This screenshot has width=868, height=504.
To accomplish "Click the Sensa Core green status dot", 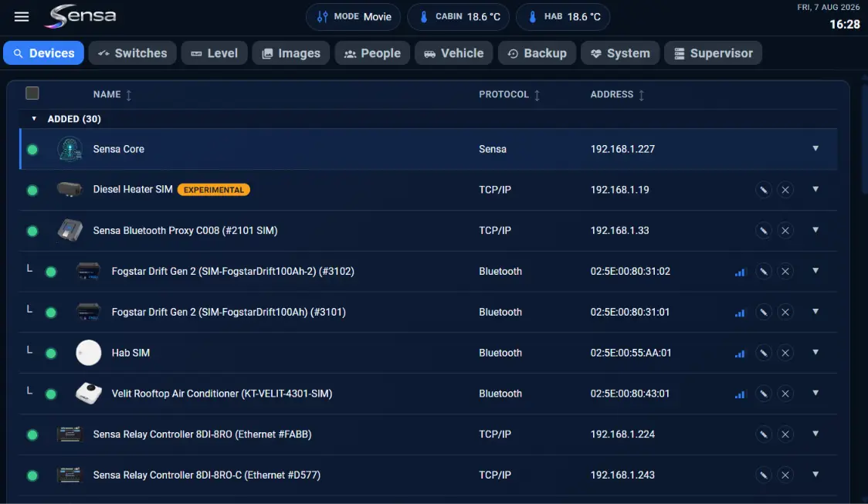I will pos(32,150).
